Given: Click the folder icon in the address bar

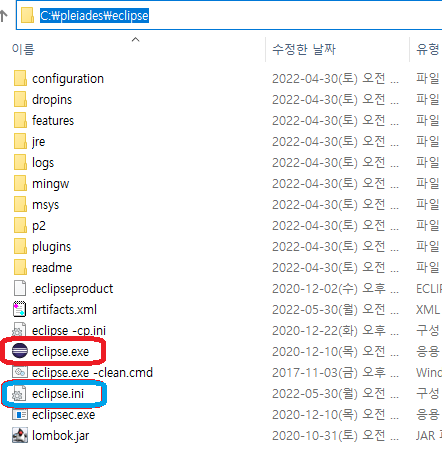Looking at the screenshot, I should 27,16.
